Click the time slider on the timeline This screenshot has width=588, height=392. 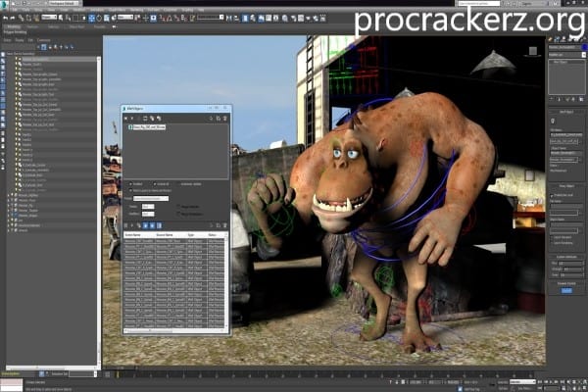click(120, 367)
